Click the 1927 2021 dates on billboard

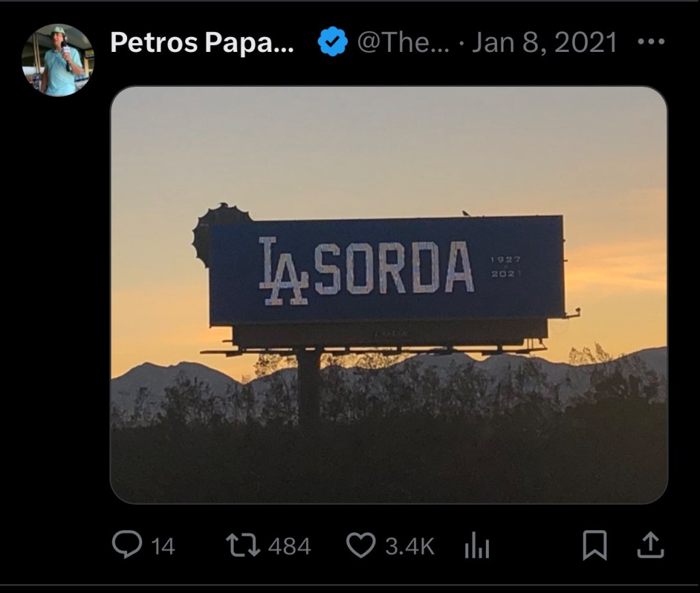[506, 266]
